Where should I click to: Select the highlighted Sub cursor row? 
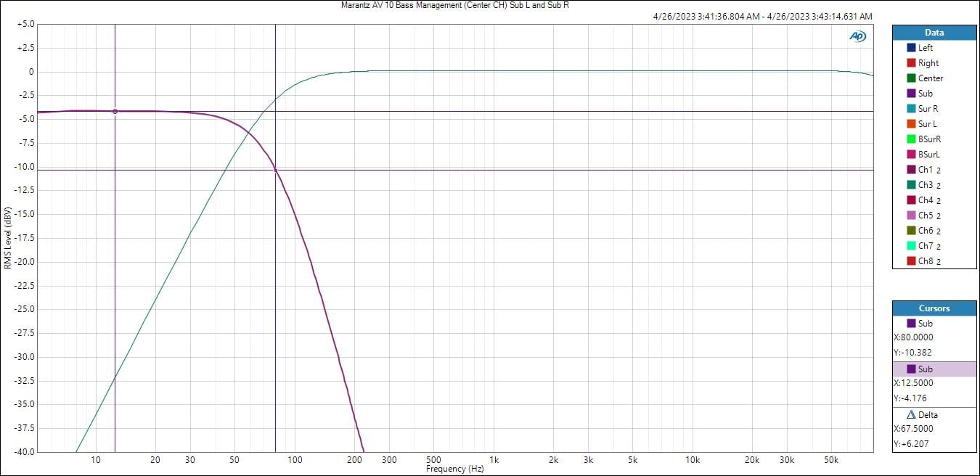[x=934, y=369]
